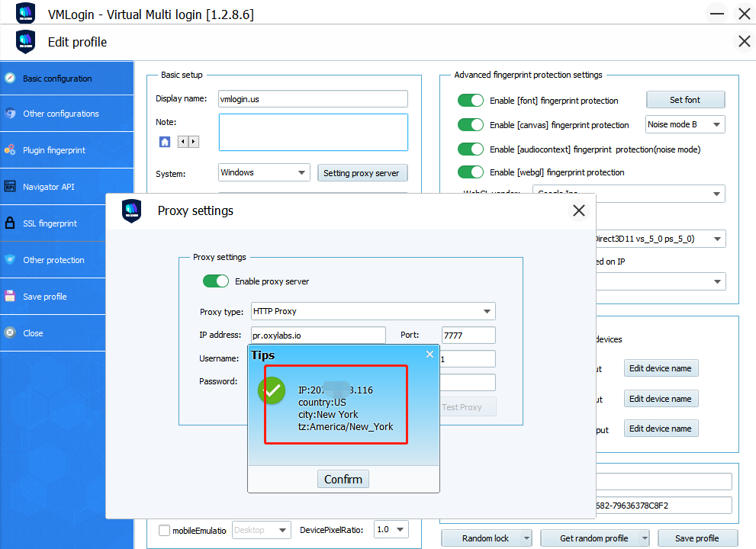Screen dimensions: 756x549
Task: Click the 'city:New York' text in Tips
Action: (x=328, y=414)
